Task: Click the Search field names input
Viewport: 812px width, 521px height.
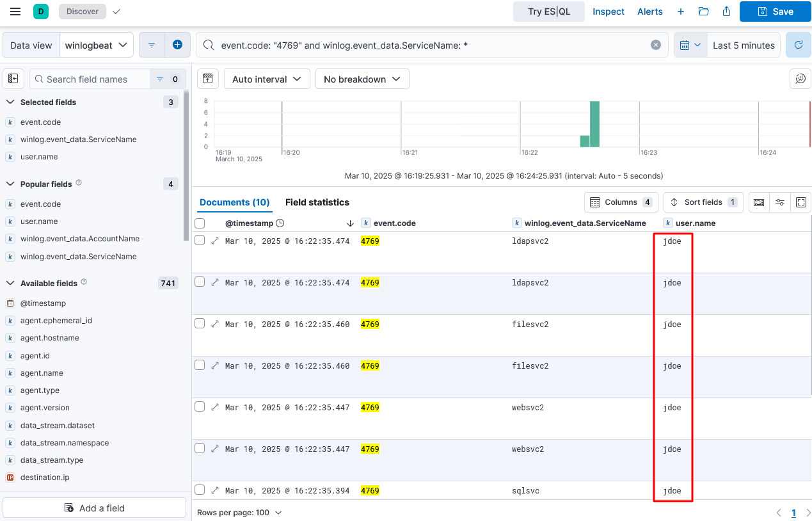Action: tap(90, 79)
